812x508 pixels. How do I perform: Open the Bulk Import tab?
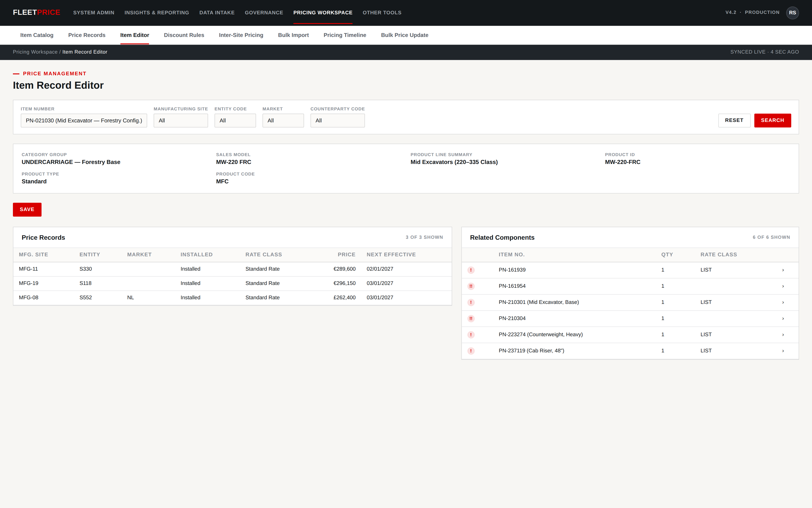click(x=293, y=35)
